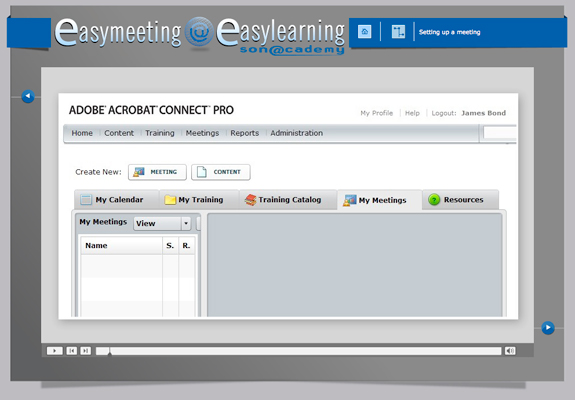Expand the View dropdown in My Meetings

tap(162, 223)
